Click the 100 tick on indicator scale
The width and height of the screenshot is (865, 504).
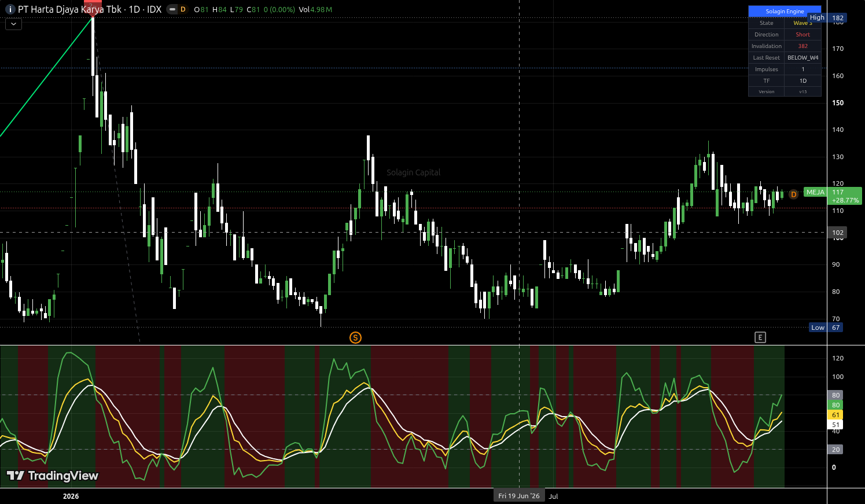pyautogui.click(x=838, y=377)
